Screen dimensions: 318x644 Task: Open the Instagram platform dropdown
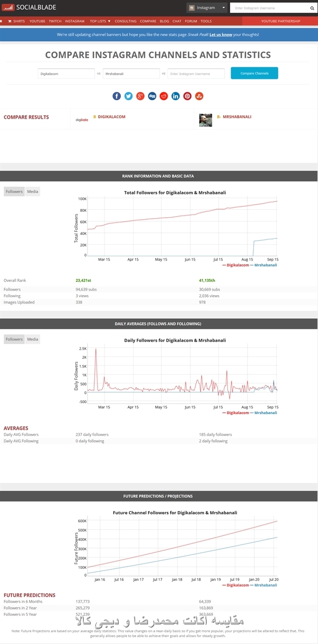[x=207, y=8]
